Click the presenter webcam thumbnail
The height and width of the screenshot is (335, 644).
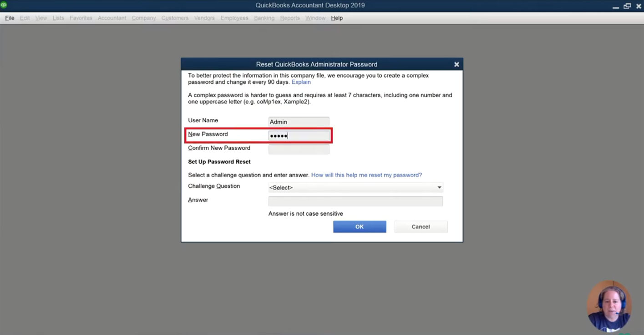(x=609, y=306)
